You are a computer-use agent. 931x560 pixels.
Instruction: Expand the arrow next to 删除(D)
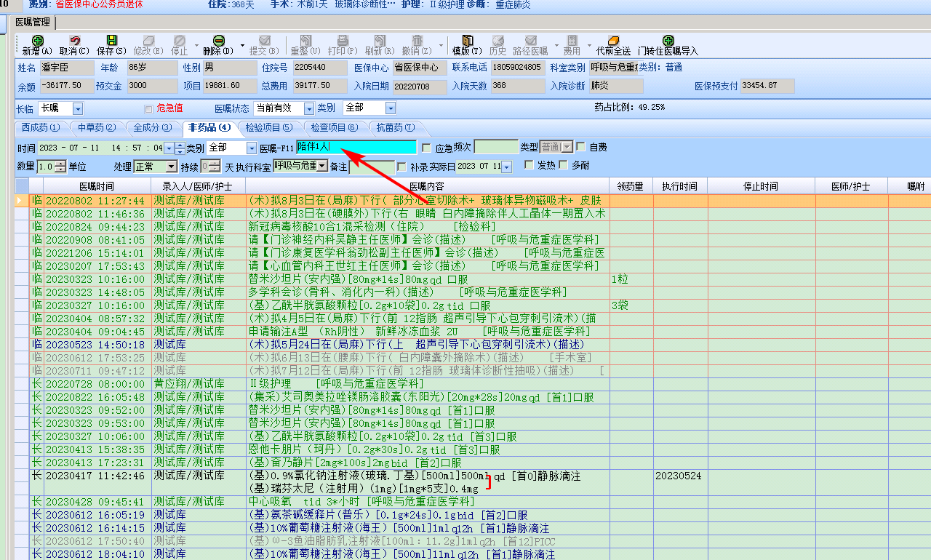pyautogui.click(x=242, y=46)
